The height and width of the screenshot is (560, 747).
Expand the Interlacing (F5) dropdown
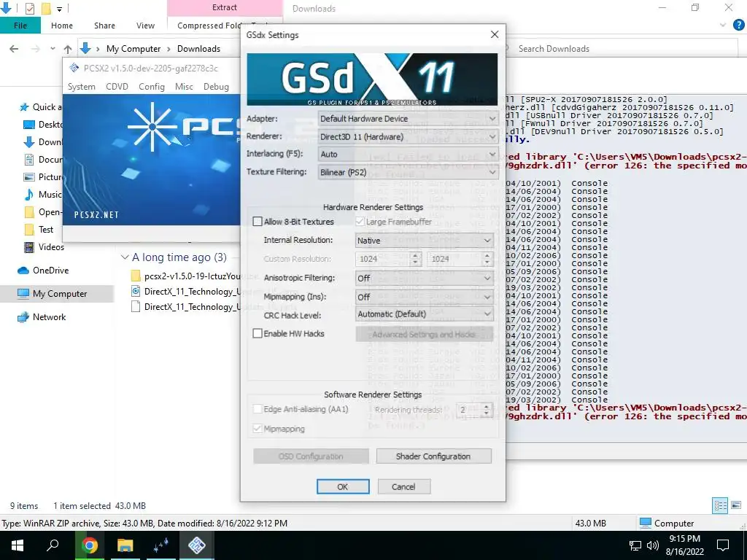(408, 155)
